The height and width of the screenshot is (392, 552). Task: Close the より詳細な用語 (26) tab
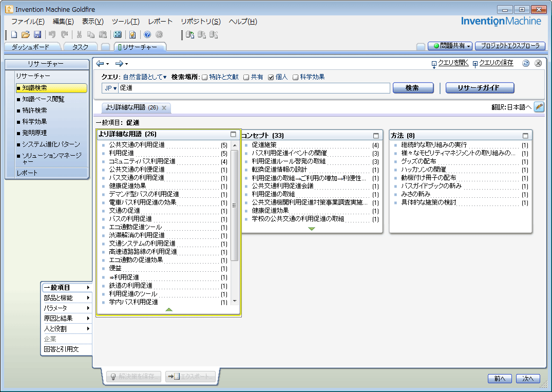coord(164,108)
